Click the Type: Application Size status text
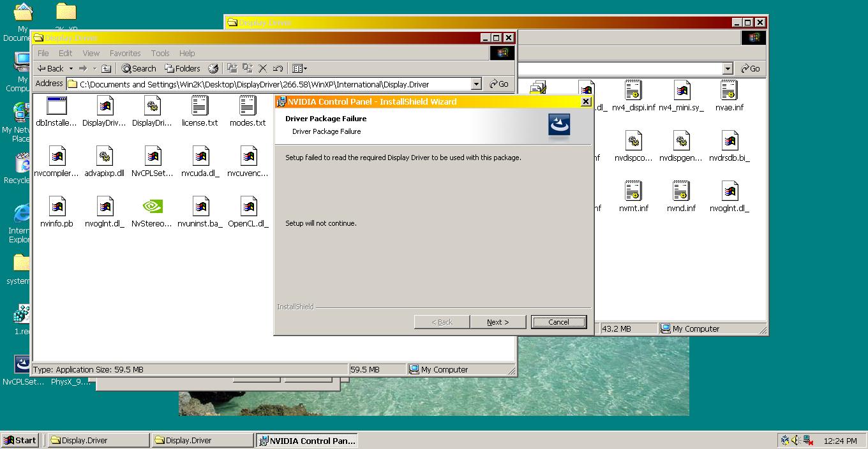The image size is (868, 449). coord(89,369)
